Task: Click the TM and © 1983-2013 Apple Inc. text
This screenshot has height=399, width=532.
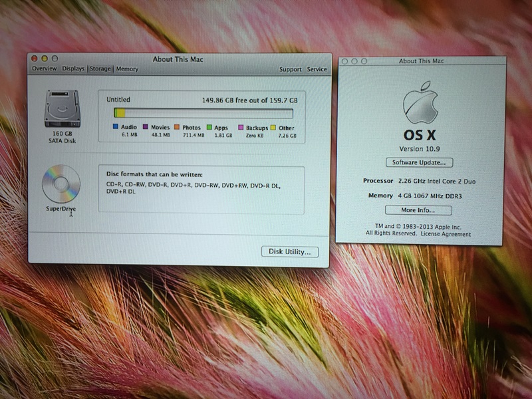Action: [x=418, y=227]
